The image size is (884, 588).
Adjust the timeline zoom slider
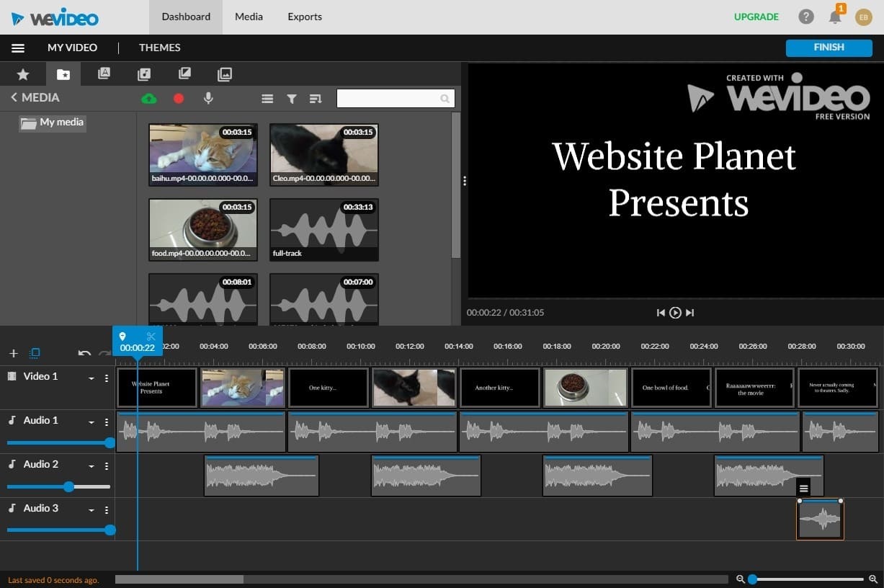[805, 579]
